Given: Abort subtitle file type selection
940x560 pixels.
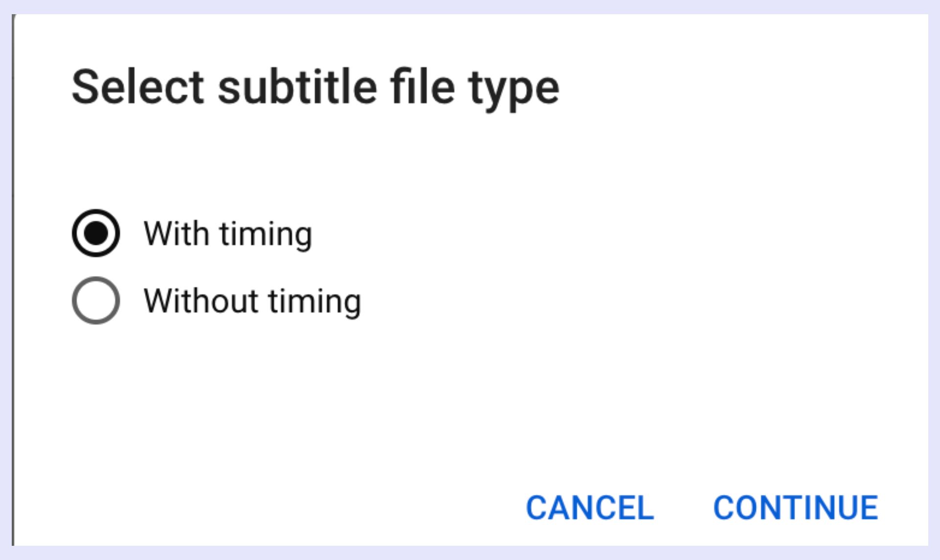Looking at the screenshot, I should (x=590, y=508).
